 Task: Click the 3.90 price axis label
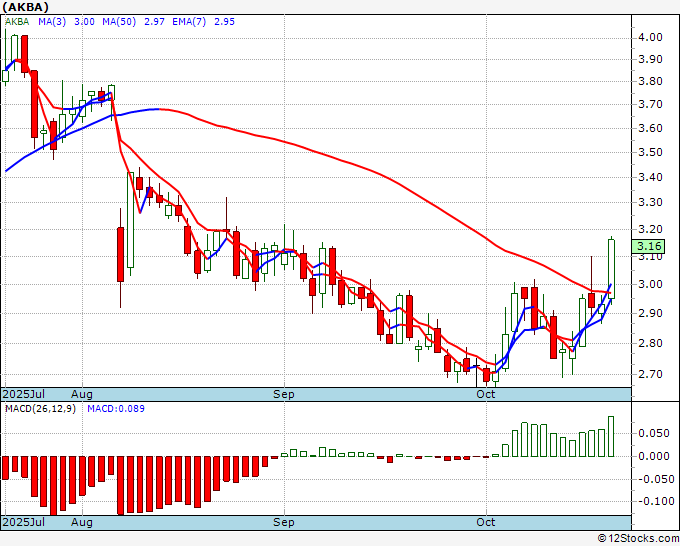point(650,59)
